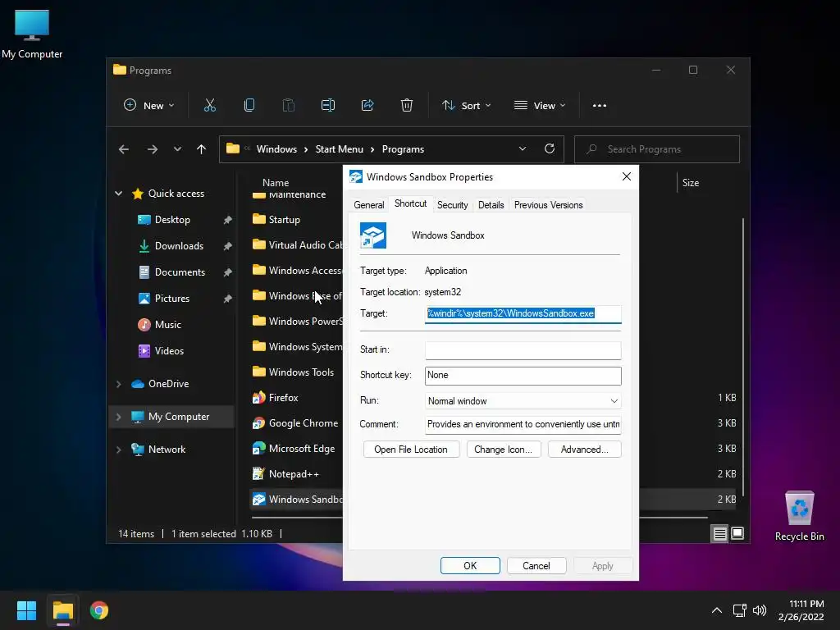Switch to the General tab
The width and height of the screenshot is (840, 630).
(368, 204)
